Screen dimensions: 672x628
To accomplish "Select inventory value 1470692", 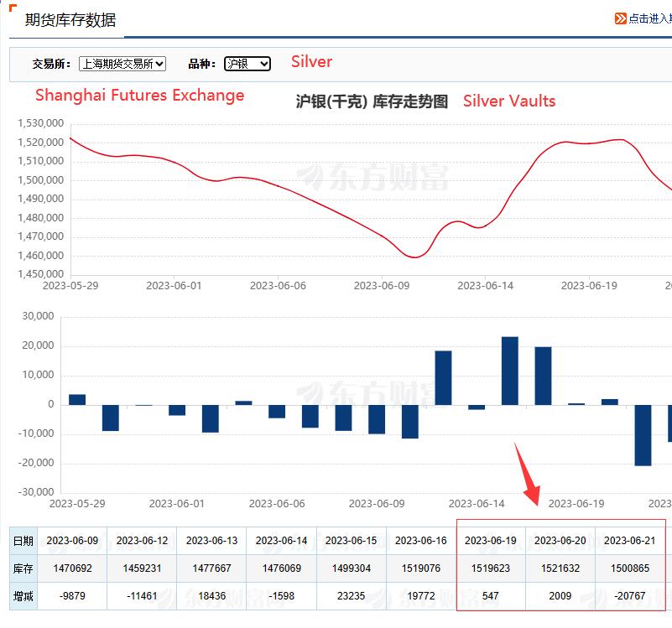I will pos(72,568).
